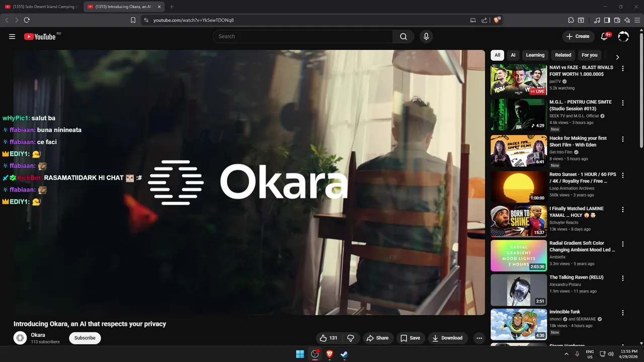The image size is (644, 362).
Task: Open the Radial Gradient Mood Lights thumbnail
Action: [519, 255]
